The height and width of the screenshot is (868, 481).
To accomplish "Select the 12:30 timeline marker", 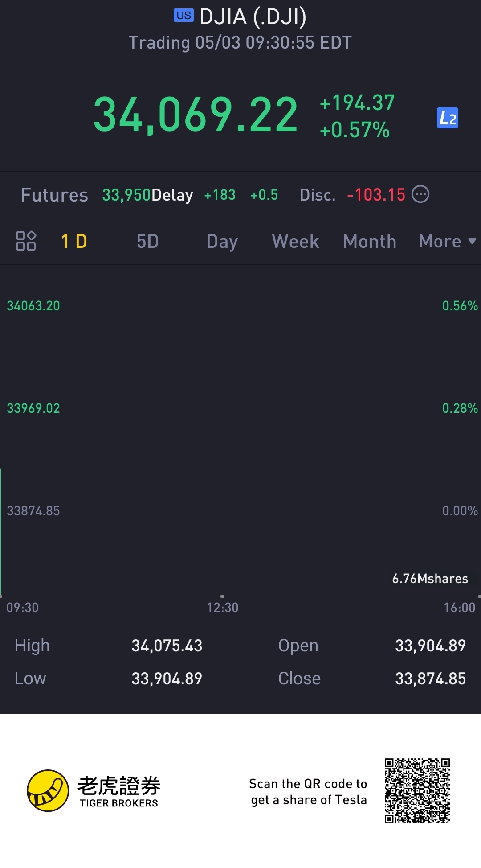I will (222, 607).
